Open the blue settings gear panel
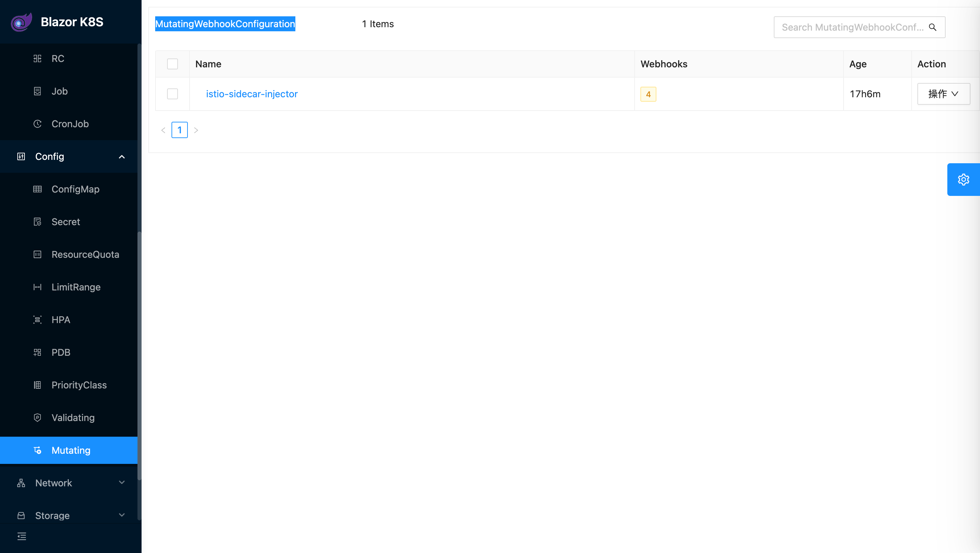980x553 pixels. 963,180
